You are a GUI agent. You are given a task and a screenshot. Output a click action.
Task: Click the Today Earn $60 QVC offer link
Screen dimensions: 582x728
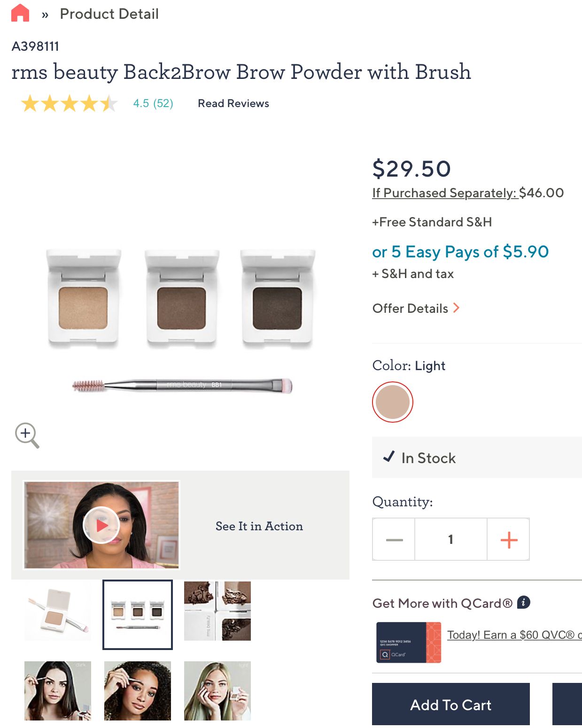[513, 635]
